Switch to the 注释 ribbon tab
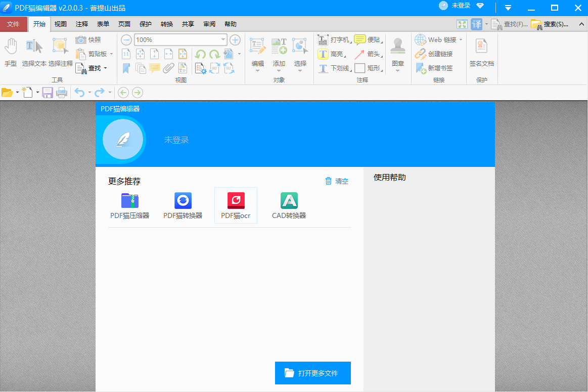The width and height of the screenshot is (588, 392). pos(81,24)
